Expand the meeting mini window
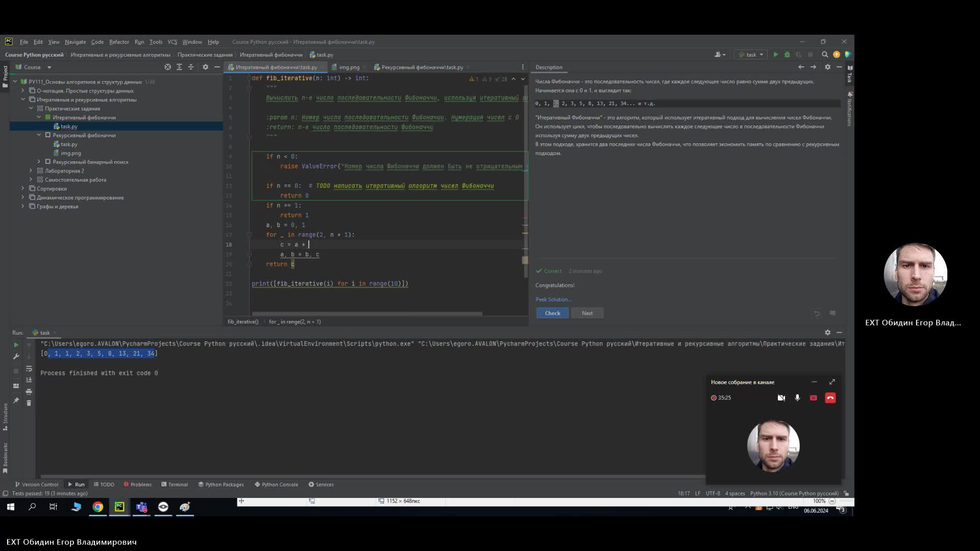The image size is (980, 551). [832, 382]
